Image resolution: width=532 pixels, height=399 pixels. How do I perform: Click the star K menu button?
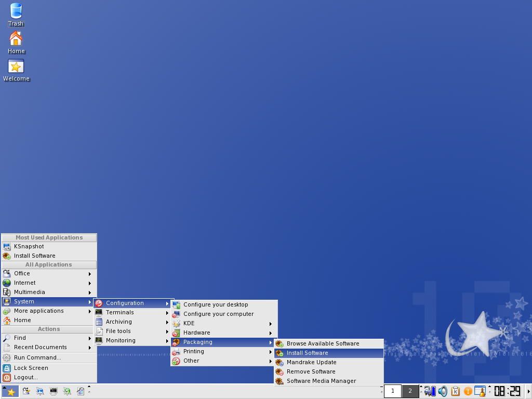[10, 392]
